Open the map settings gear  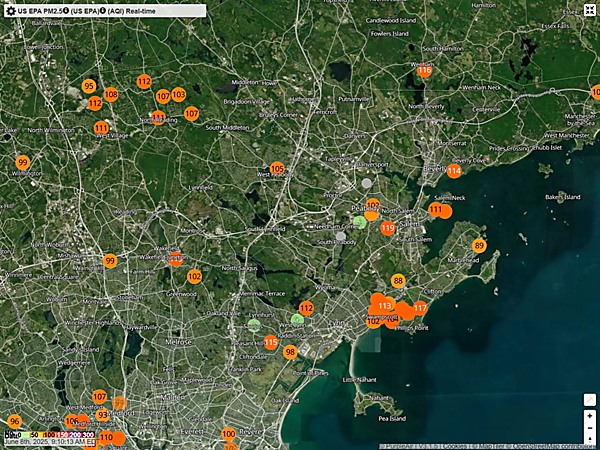10,10
